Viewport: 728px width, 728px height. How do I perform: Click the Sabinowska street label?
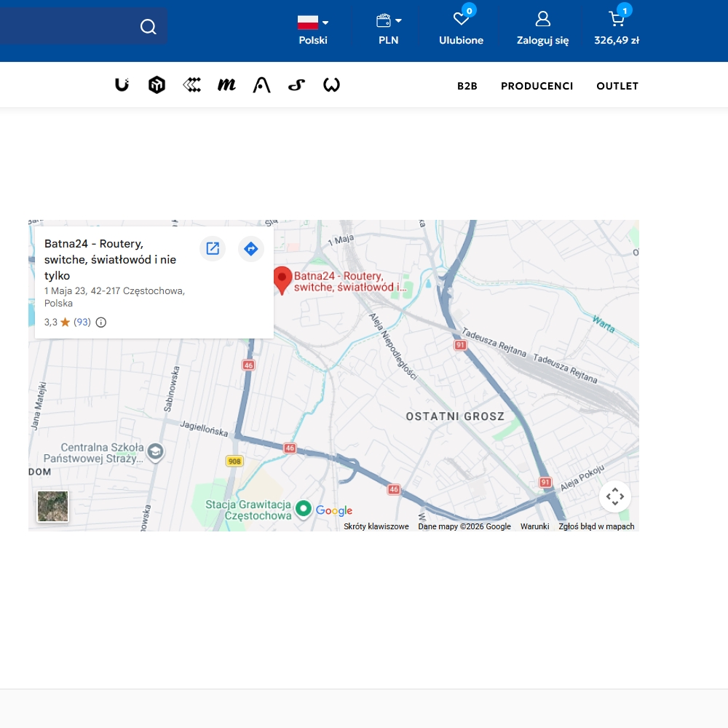coord(171,389)
